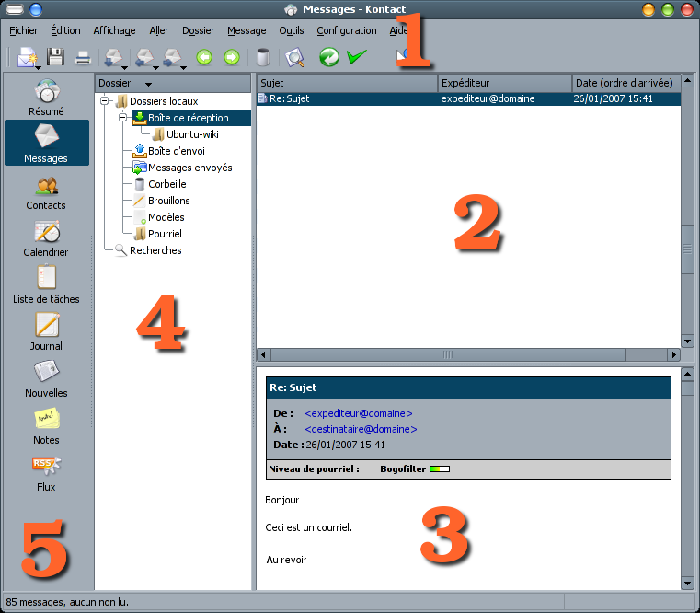
Task: Select the Modèles folder
Action: (166, 217)
